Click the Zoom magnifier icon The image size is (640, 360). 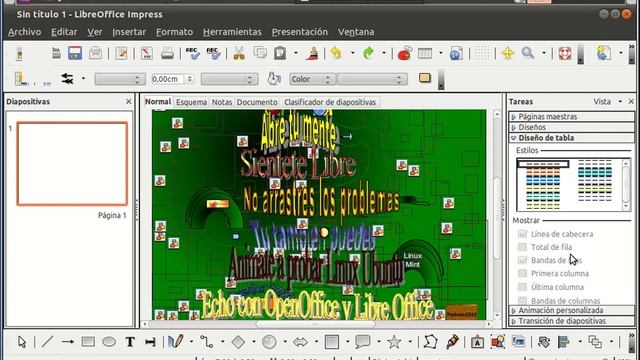click(x=528, y=53)
